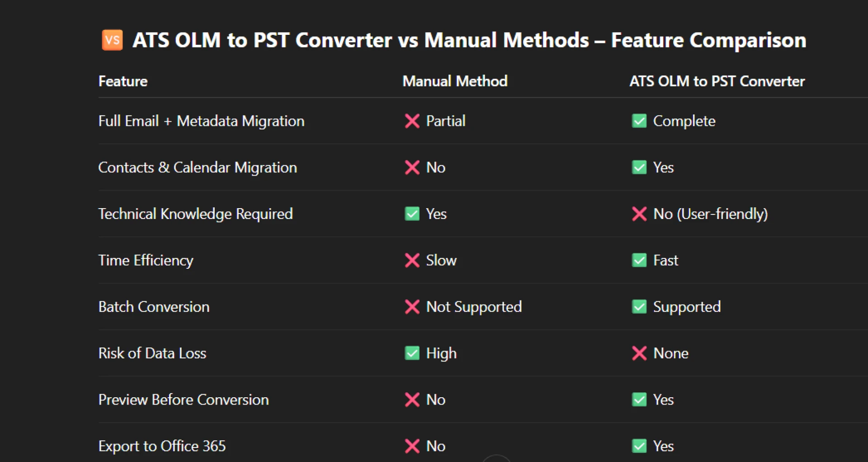Viewport: 868px width, 462px height.
Task: Click the green checkmark next to High
Action: coord(412,353)
